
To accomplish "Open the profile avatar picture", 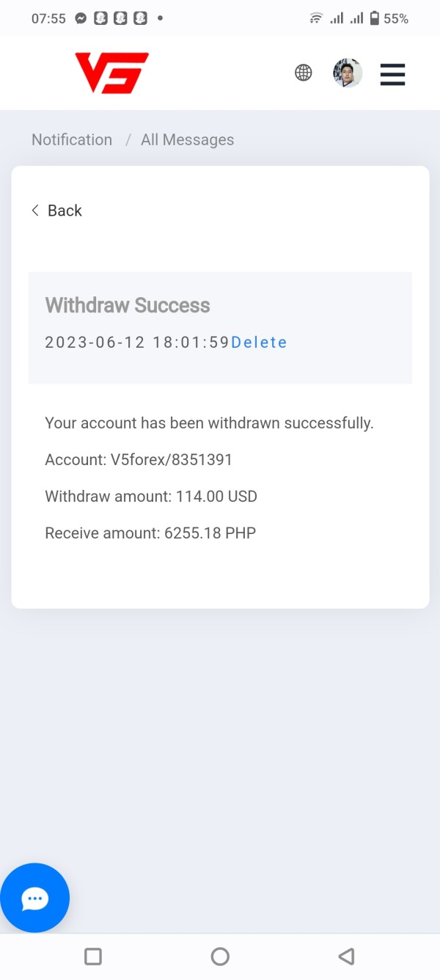I will coord(348,73).
